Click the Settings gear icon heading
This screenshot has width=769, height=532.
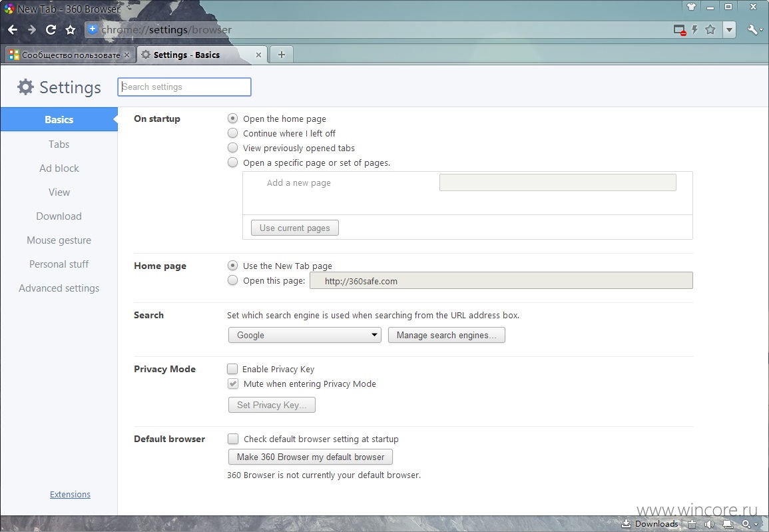[x=25, y=87]
